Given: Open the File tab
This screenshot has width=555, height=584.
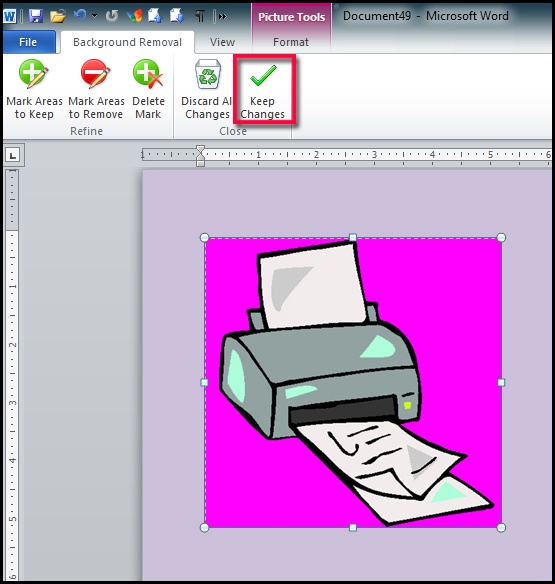Looking at the screenshot, I should click(x=28, y=42).
